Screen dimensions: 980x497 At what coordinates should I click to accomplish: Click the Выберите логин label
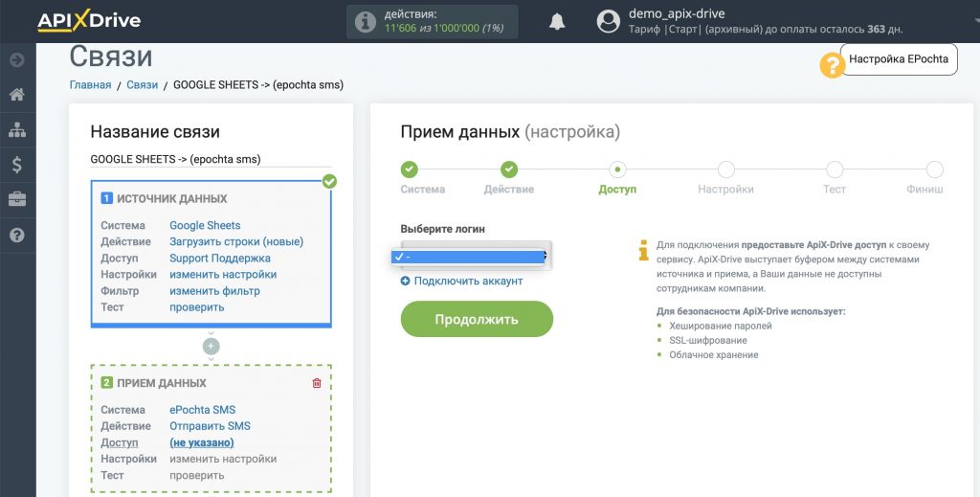coord(442,229)
